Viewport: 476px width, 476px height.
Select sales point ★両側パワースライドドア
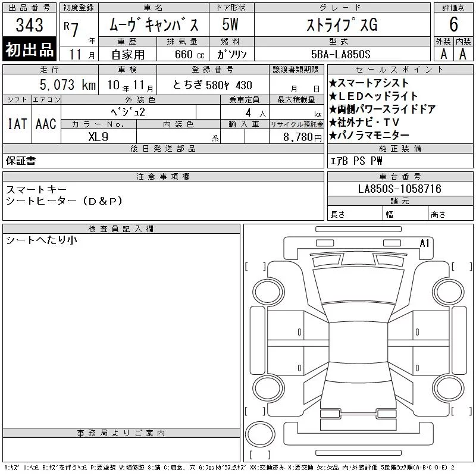click(382, 109)
